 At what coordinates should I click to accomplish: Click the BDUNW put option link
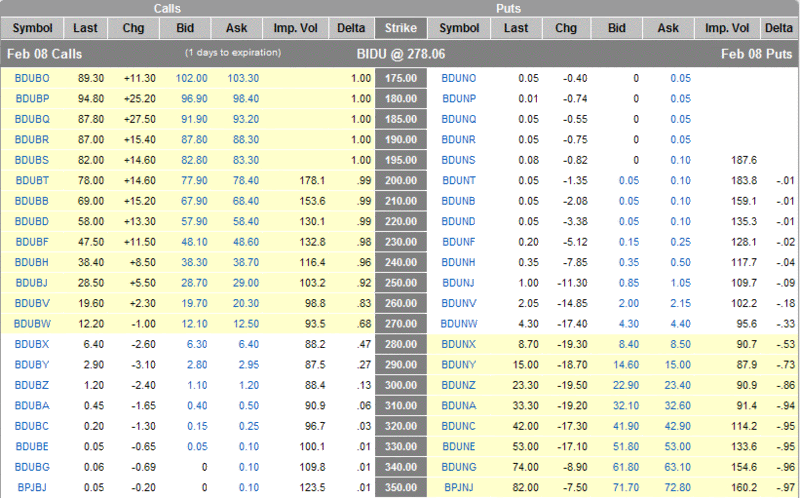click(x=459, y=324)
